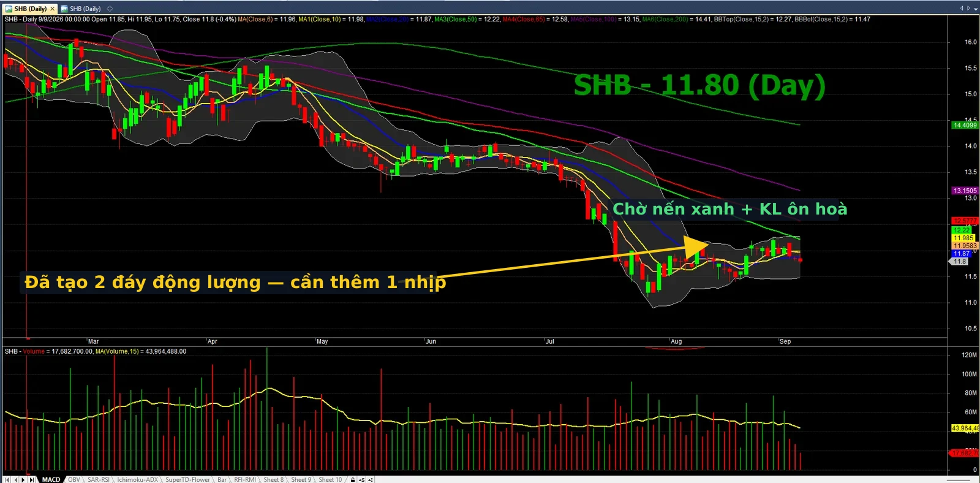Screen dimensions: 980x483
Task: Click the left document-tab scroll arrow at top right
Action: [x=962, y=9]
